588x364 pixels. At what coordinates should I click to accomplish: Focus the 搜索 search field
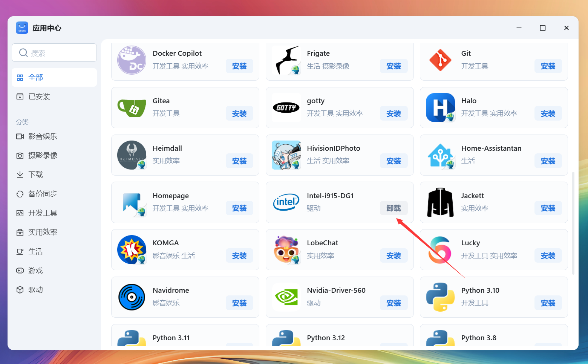pos(54,53)
